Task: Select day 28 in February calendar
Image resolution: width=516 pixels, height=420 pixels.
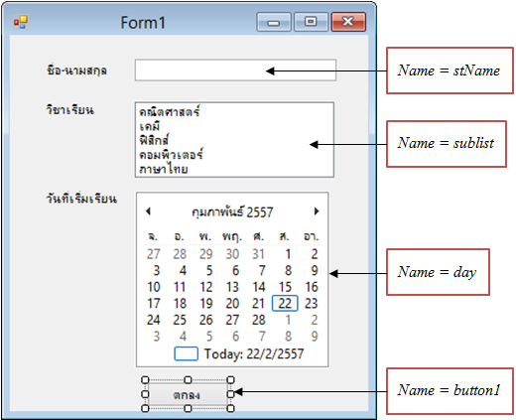Action: tap(259, 320)
